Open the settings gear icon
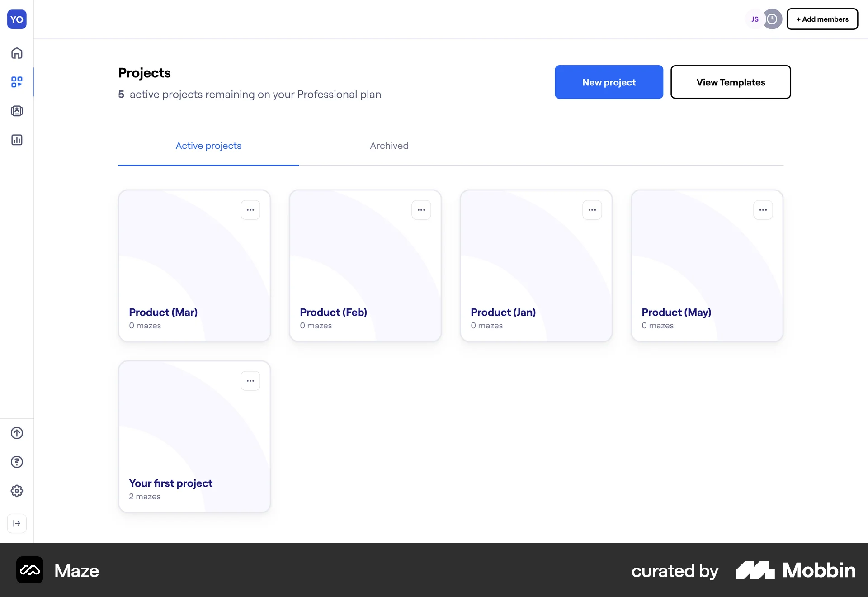Screen dimensions: 868x597 (17, 491)
